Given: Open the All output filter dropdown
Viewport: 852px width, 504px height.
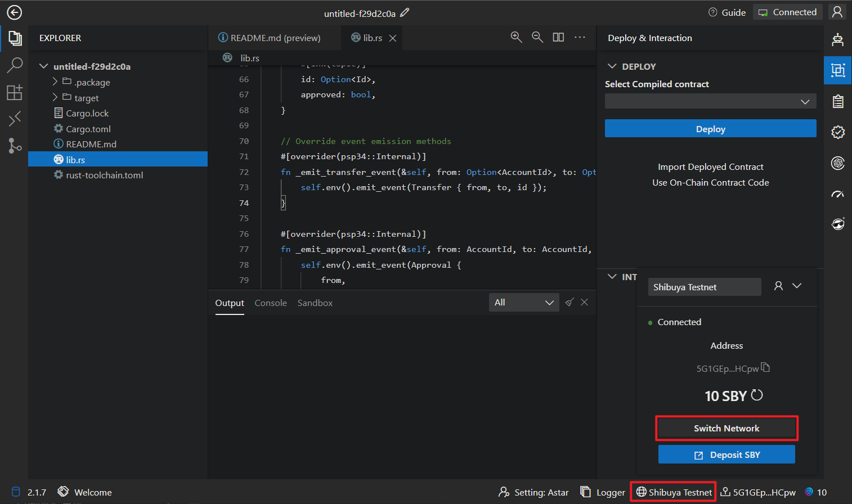Looking at the screenshot, I should 524,303.
